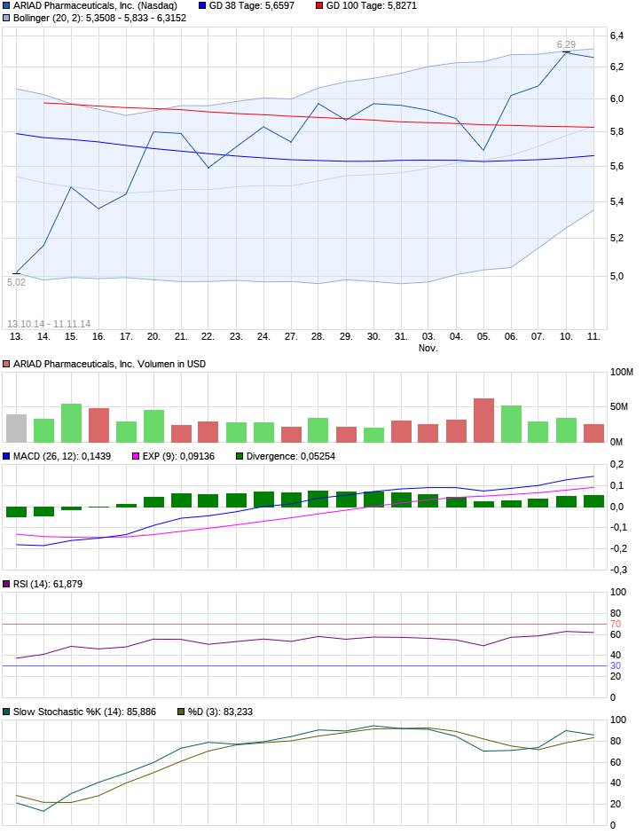Click the 50M volume axis label
This screenshot has width=644, height=834.
coord(619,407)
